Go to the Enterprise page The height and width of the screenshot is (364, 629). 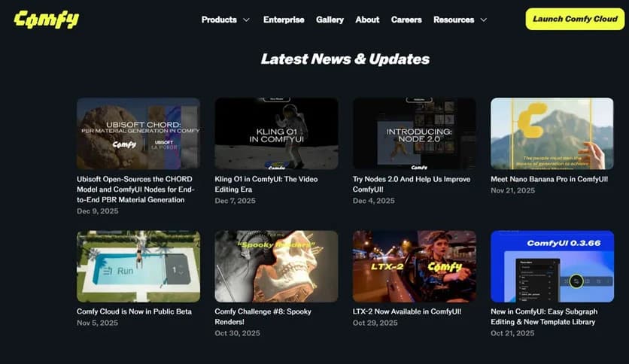tap(284, 20)
